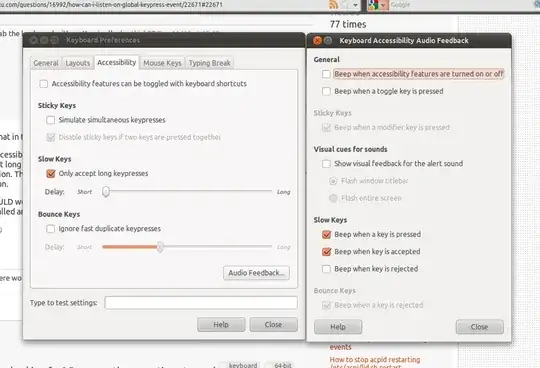Image resolution: width=540 pixels, height=368 pixels.
Task: Click Help in Audio Feedback dialog
Action: 338,326
